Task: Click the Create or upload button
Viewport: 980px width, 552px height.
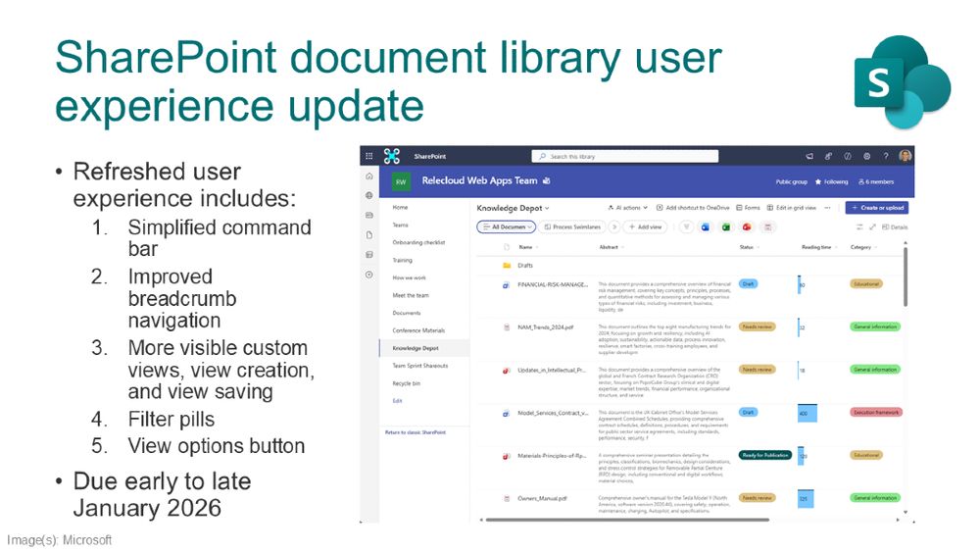Action: 877,208
